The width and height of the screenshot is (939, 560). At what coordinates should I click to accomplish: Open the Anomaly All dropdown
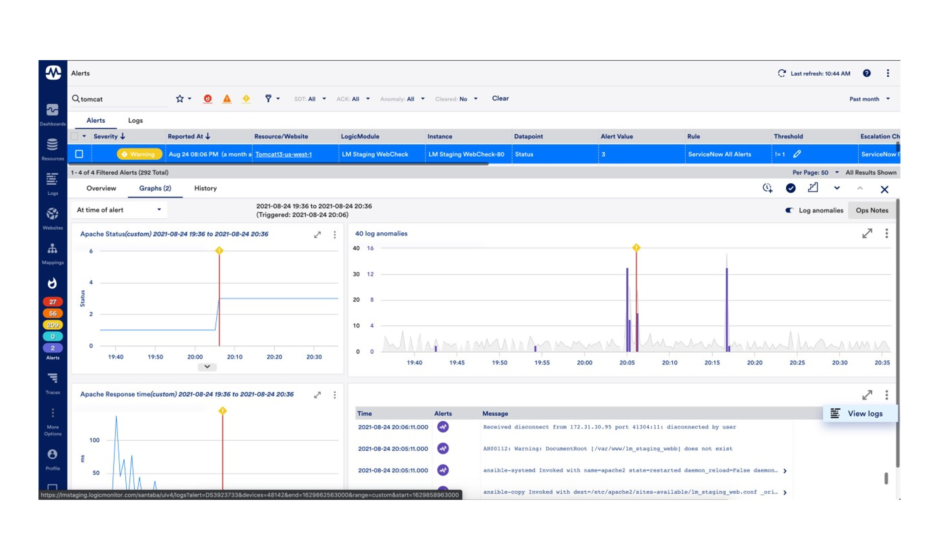402,99
